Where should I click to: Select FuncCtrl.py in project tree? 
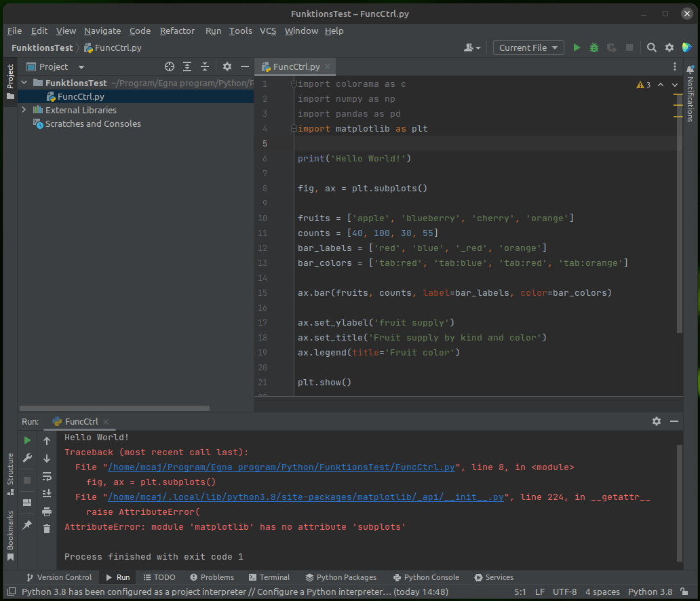coord(81,96)
